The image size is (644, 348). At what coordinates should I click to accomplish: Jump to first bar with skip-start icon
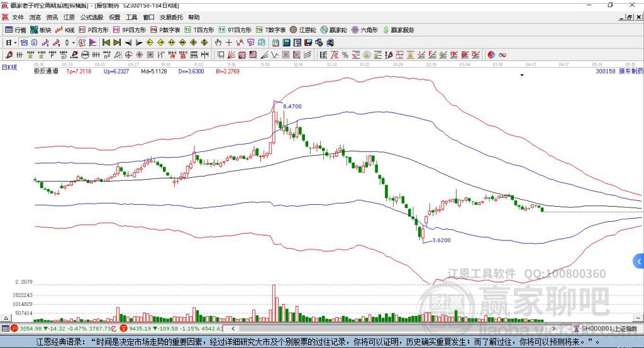(106, 43)
